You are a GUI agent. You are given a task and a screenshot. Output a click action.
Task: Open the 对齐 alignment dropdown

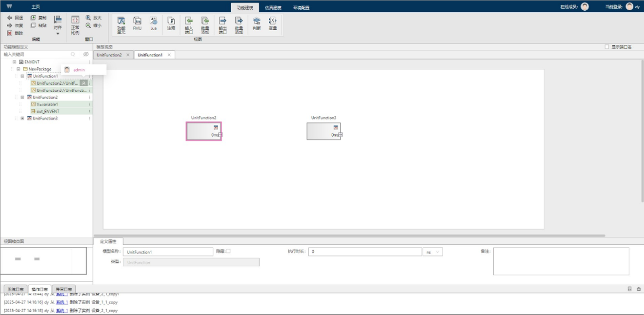pyautogui.click(x=58, y=24)
